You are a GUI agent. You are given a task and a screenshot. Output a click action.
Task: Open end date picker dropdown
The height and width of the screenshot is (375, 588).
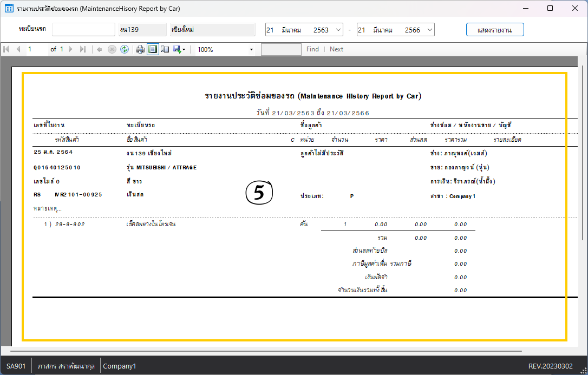pyautogui.click(x=430, y=30)
